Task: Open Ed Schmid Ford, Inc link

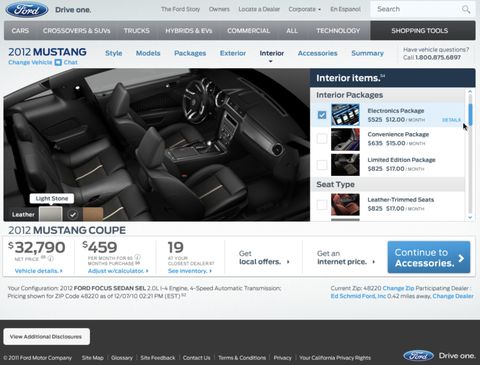Action: (358, 296)
